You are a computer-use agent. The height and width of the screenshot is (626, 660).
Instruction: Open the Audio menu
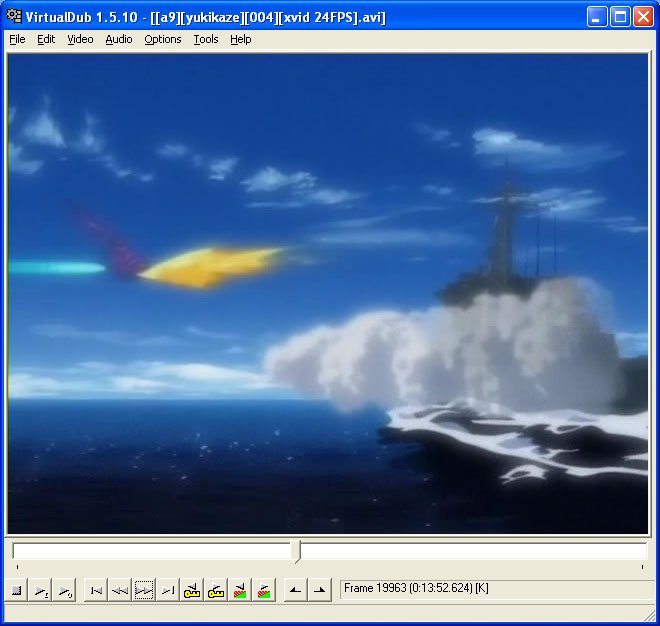(119, 39)
